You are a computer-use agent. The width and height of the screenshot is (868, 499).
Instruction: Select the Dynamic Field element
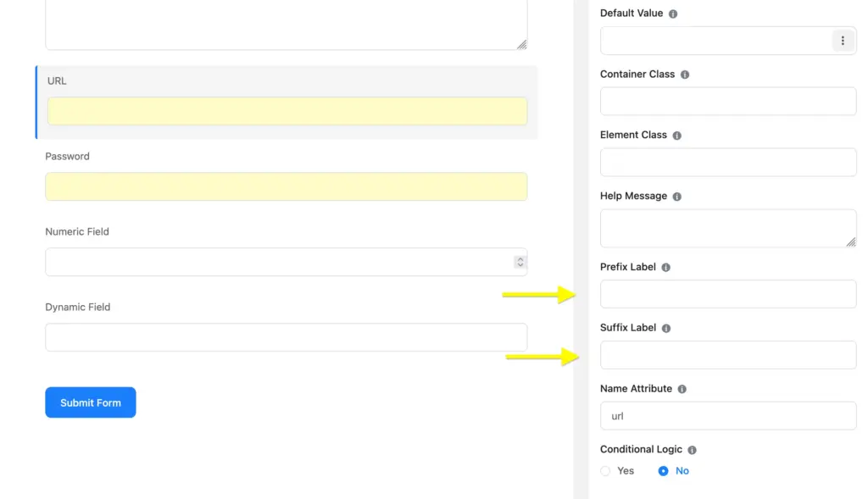click(286, 336)
